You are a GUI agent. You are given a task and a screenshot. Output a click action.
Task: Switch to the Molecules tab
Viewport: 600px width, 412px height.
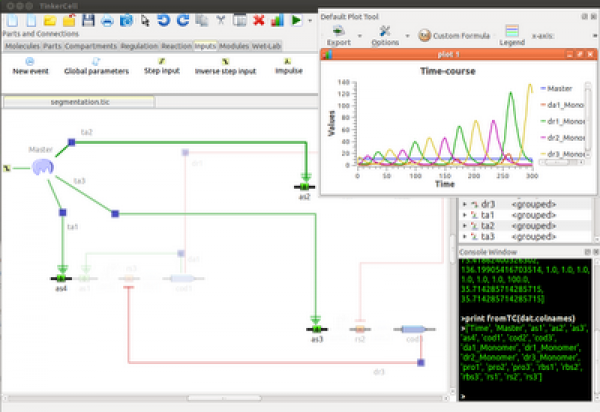pyautogui.click(x=21, y=46)
